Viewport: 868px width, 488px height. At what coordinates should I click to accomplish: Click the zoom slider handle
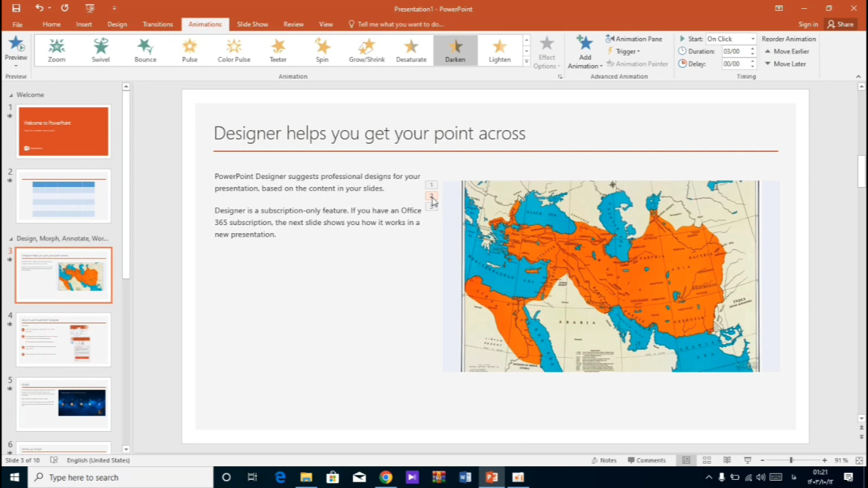[x=791, y=460]
